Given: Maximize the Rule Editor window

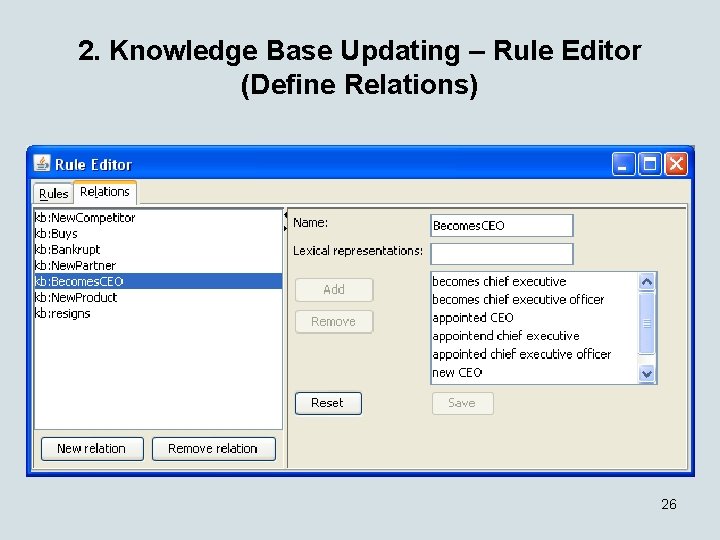Looking at the screenshot, I should coord(650,164).
